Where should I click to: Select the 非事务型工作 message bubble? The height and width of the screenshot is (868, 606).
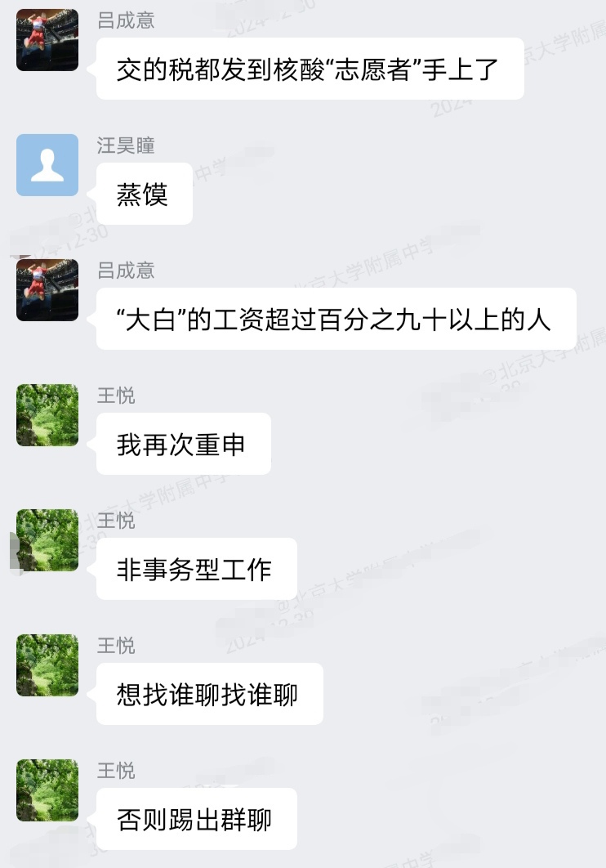click(197, 569)
